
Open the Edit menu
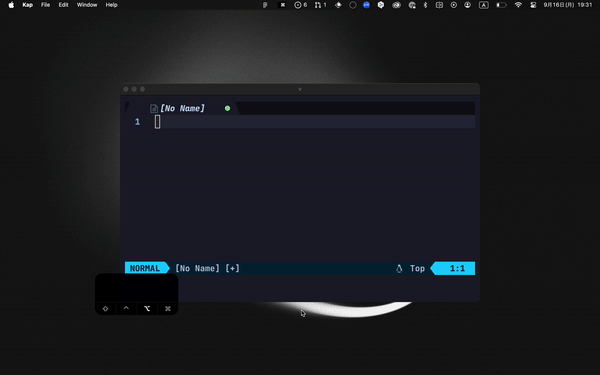pyautogui.click(x=64, y=5)
